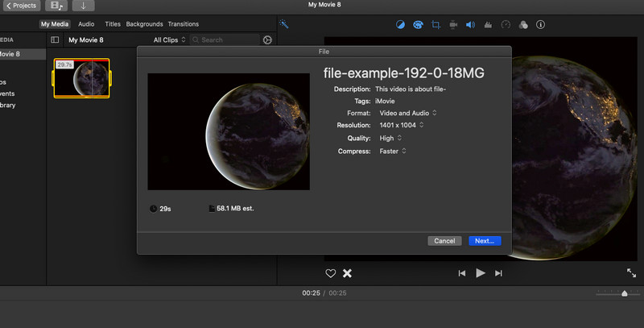
Task: Click the media Search field
Action: pyautogui.click(x=225, y=39)
